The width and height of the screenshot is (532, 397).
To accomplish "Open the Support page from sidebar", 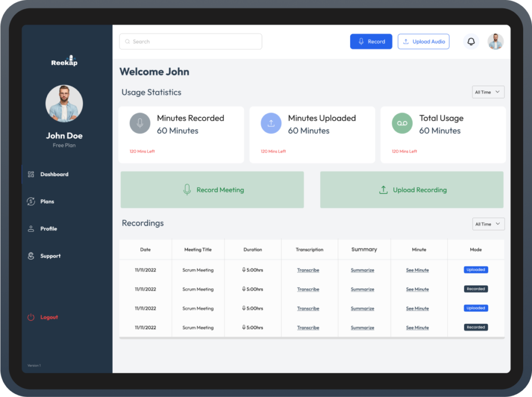I will (x=50, y=256).
